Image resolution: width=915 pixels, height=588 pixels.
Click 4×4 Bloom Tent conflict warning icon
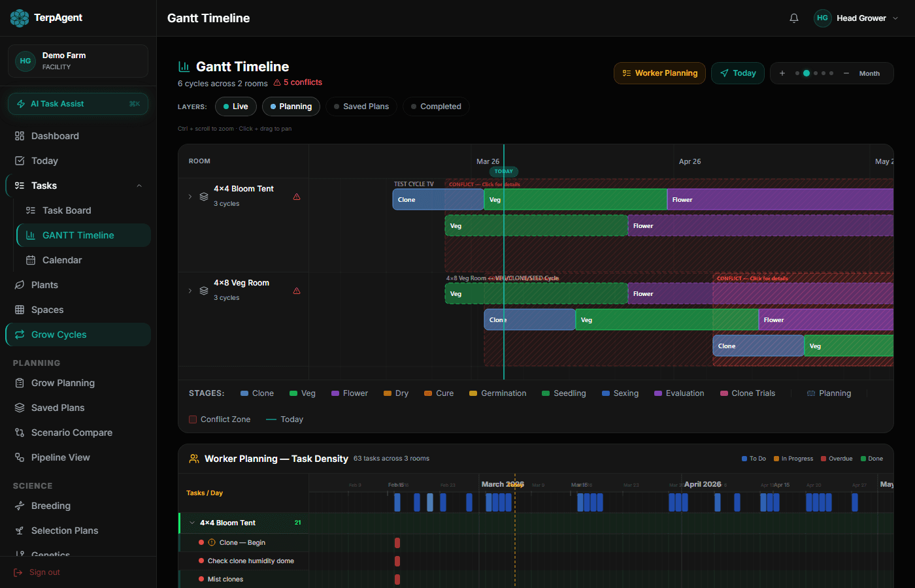click(x=297, y=197)
